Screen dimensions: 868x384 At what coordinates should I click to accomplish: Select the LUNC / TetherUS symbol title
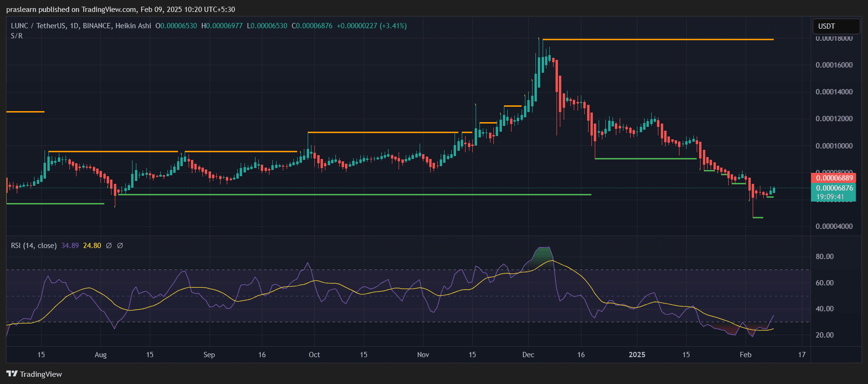(38, 26)
